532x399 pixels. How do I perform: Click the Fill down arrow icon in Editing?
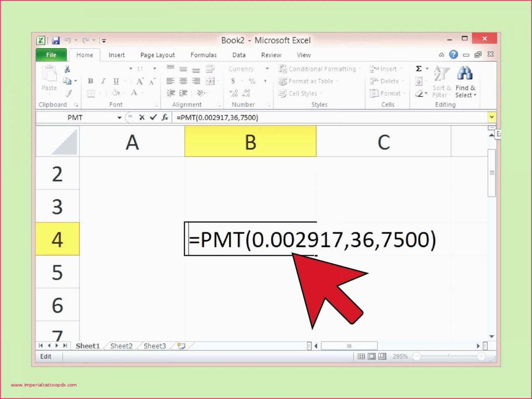[x=419, y=81]
